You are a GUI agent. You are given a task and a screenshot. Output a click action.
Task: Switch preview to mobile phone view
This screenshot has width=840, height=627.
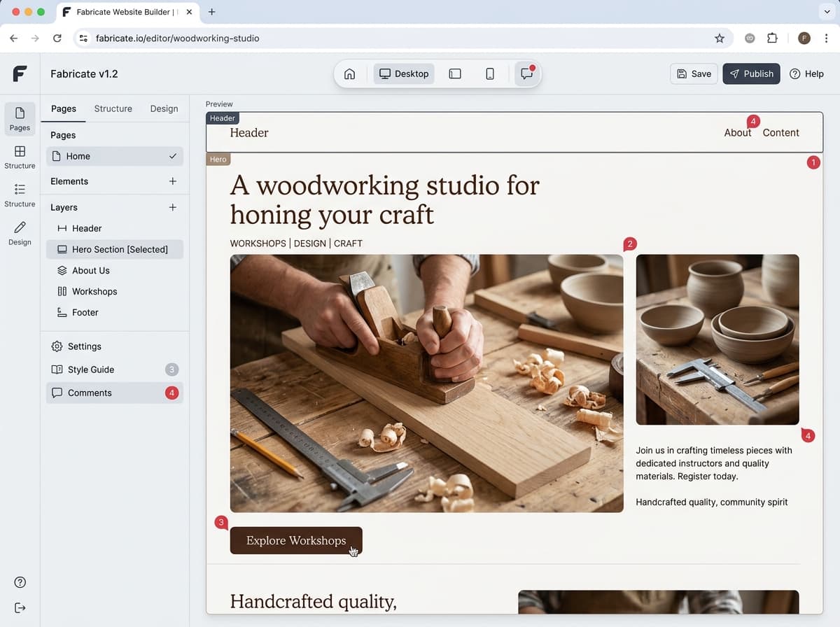coord(490,74)
